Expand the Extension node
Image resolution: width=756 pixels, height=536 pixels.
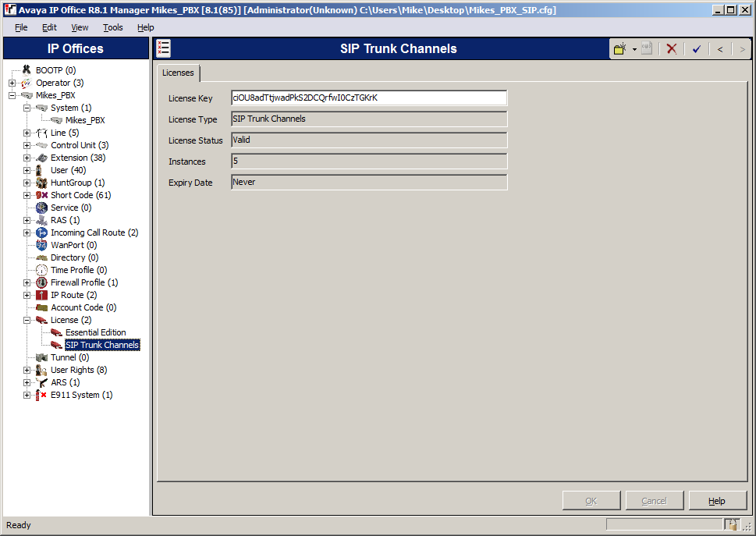(x=27, y=158)
